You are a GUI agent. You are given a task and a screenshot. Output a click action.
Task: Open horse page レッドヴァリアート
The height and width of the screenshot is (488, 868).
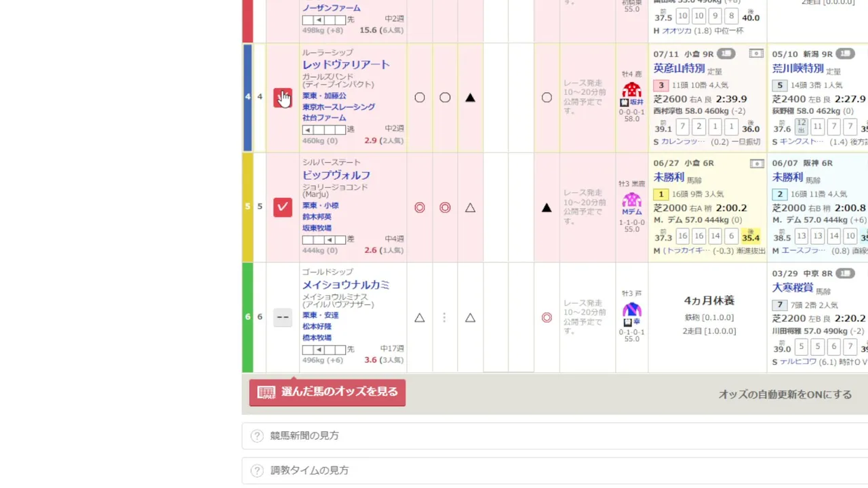point(346,64)
